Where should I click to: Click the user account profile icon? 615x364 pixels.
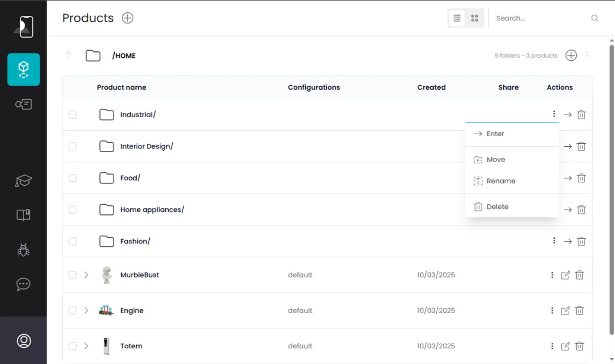[24, 340]
